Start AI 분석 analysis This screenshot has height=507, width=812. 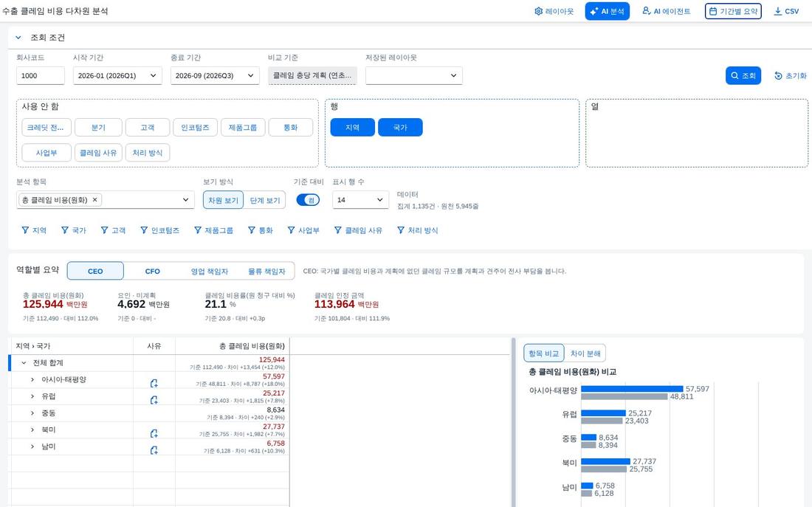click(x=607, y=11)
